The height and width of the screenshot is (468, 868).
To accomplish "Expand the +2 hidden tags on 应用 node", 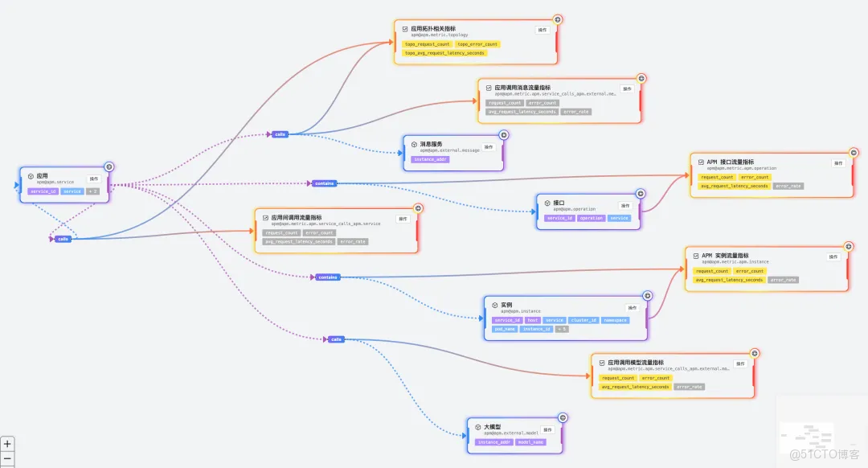I will pos(92,191).
